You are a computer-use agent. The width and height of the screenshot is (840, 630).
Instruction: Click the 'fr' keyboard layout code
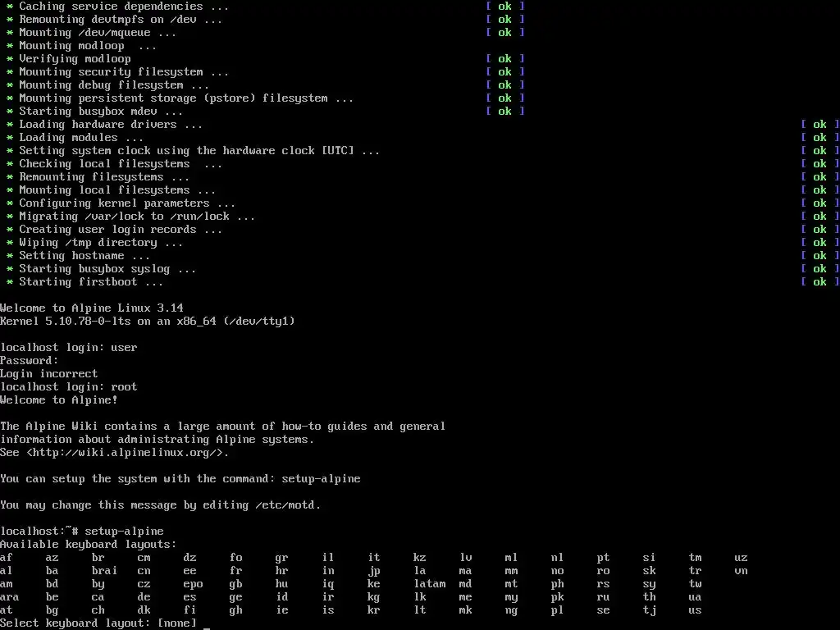235,571
